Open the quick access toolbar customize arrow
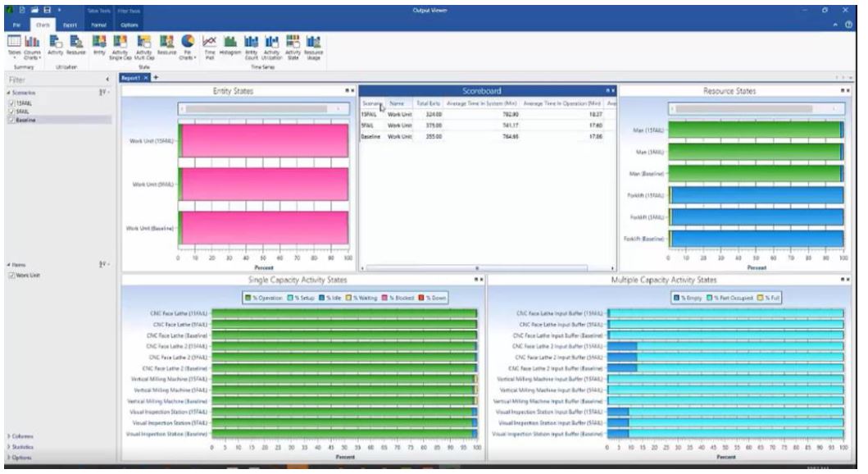 click(x=59, y=10)
